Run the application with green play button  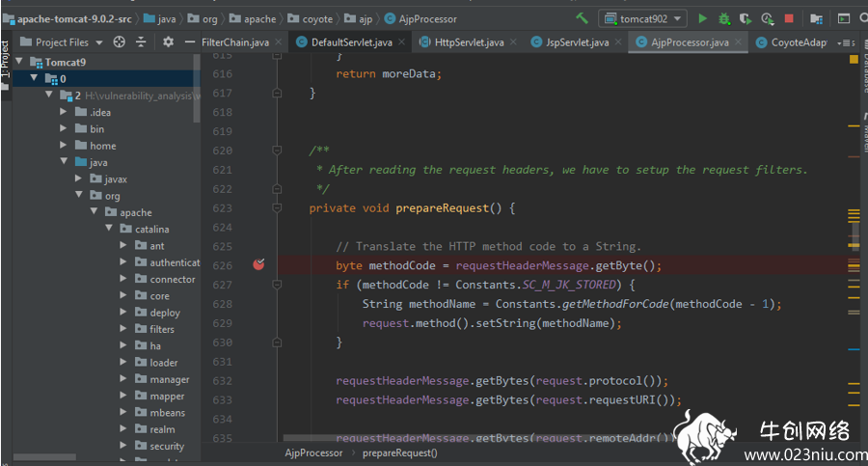pyautogui.click(x=702, y=19)
